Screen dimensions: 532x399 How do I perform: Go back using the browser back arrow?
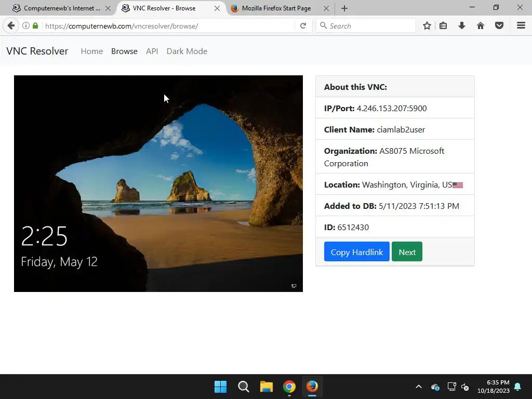11,26
